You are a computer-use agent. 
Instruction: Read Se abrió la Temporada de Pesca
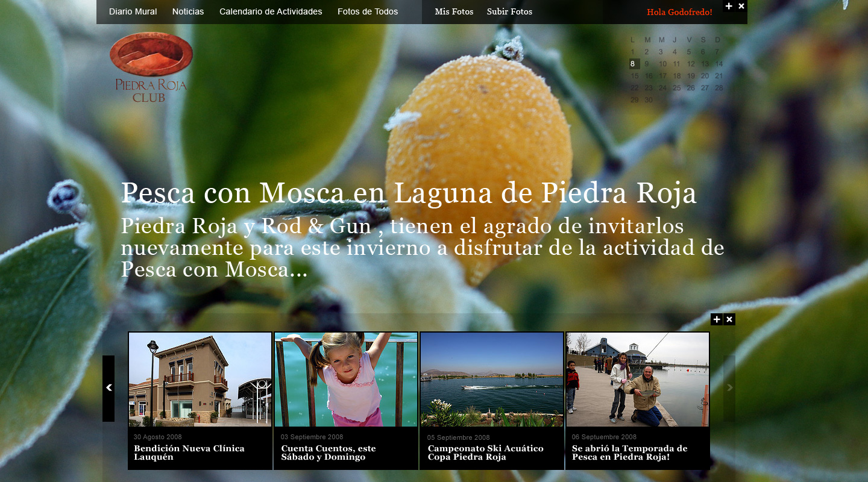(x=629, y=452)
